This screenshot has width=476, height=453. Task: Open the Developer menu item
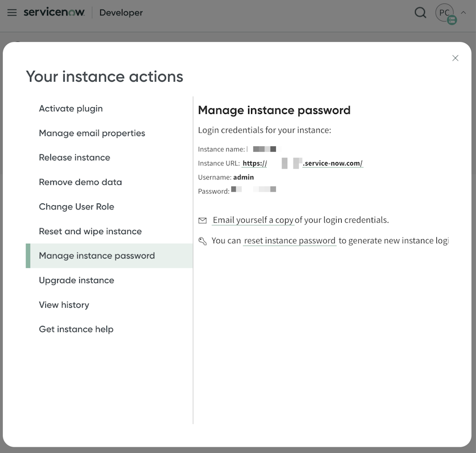click(121, 12)
